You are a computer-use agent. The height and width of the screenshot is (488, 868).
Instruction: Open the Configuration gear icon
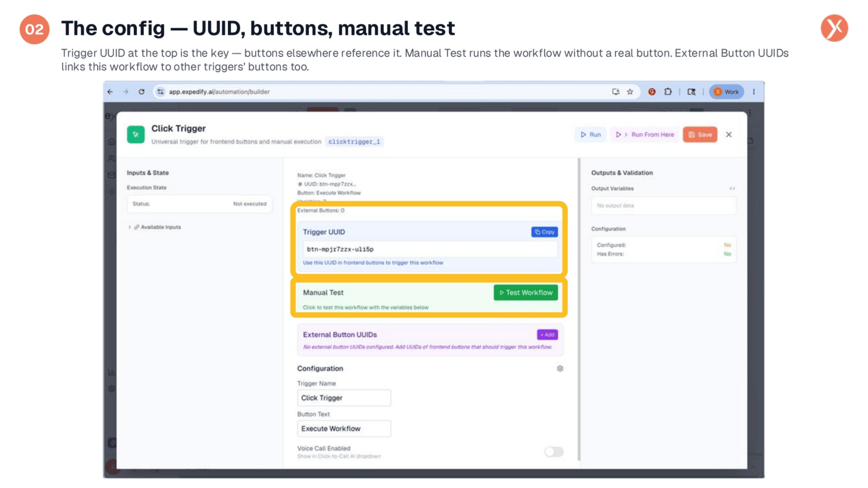click(x=560, y=369)
